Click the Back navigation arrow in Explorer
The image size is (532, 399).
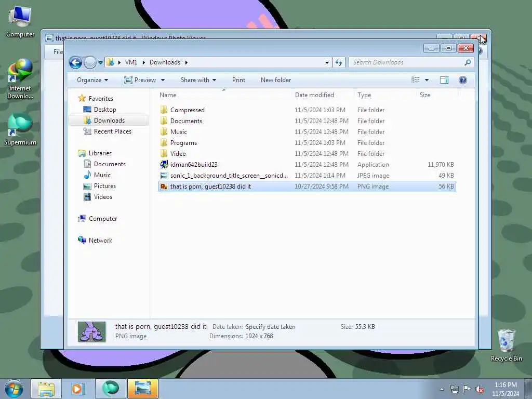click(75, 62)
